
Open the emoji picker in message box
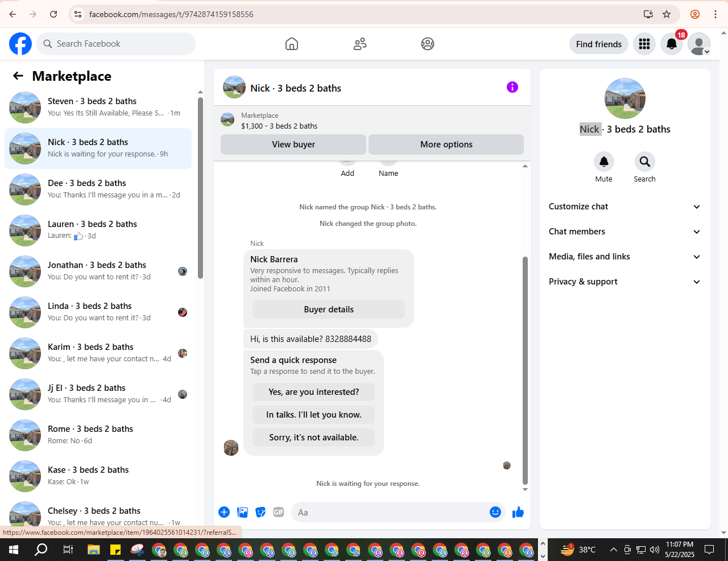[495, 512]
